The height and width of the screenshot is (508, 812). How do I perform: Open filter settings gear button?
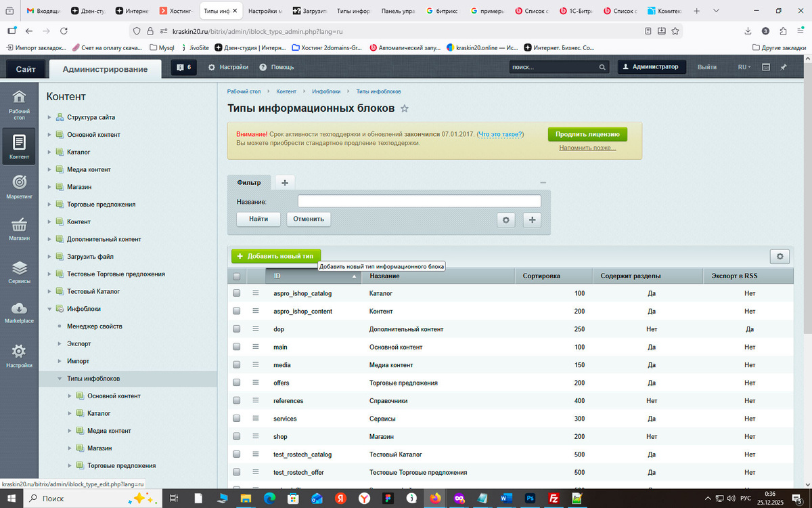pos(506,219)
